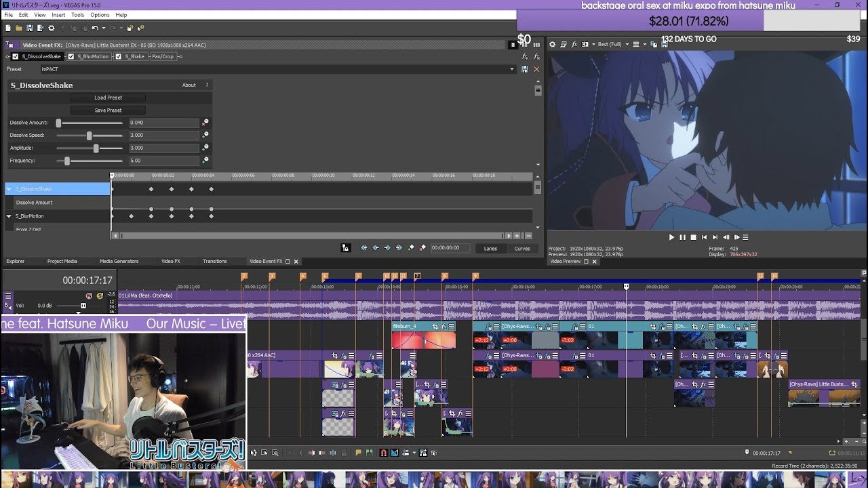Select the Pan/Crop chain button
The height and width of the screenshot is (488, 868).
(163, 56)
